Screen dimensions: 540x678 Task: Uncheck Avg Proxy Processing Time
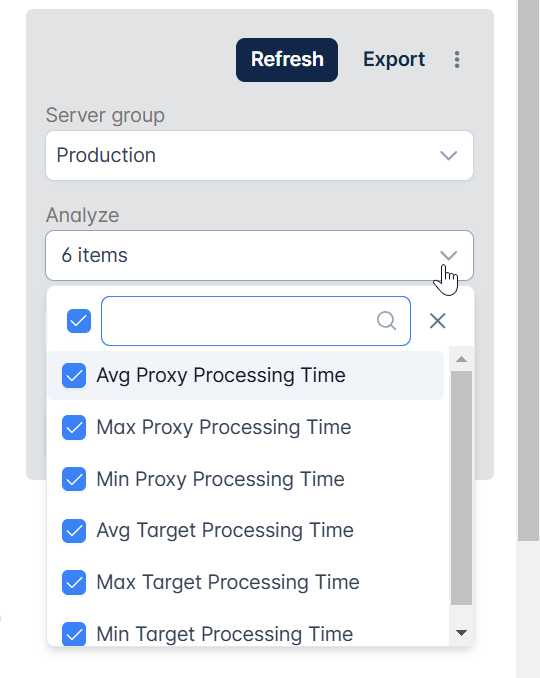[x=74, y=375]
